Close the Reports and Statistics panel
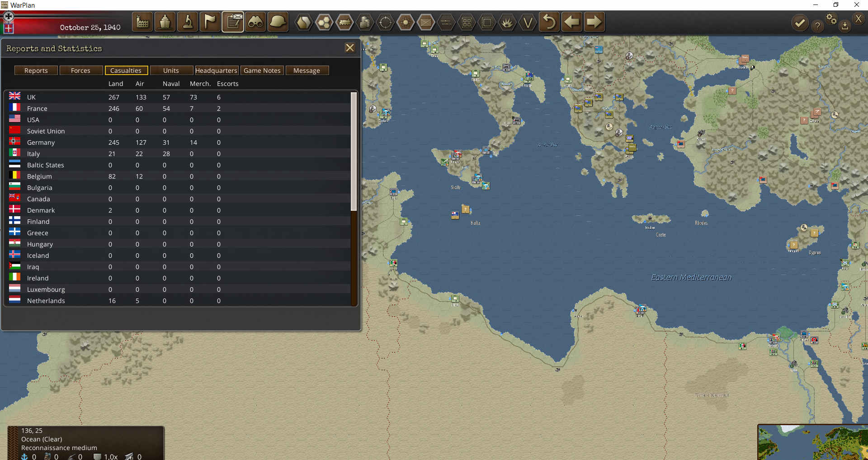This screenshot has width=868, height=460. click(350, 48)
